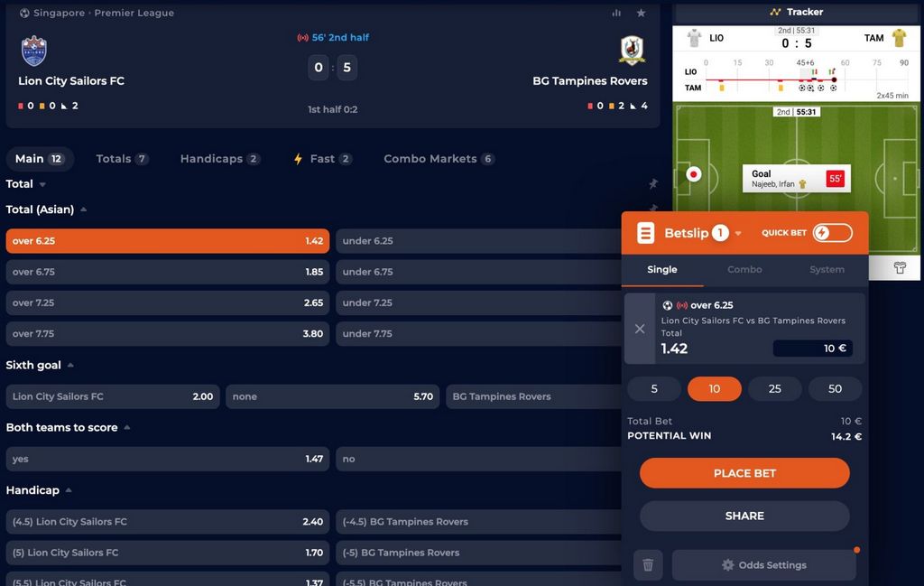The height and width of the screenshot is (586, 924).
Task: Open match statistics bar chart icon
Action: pyautogui.click(x=616, y=13)
